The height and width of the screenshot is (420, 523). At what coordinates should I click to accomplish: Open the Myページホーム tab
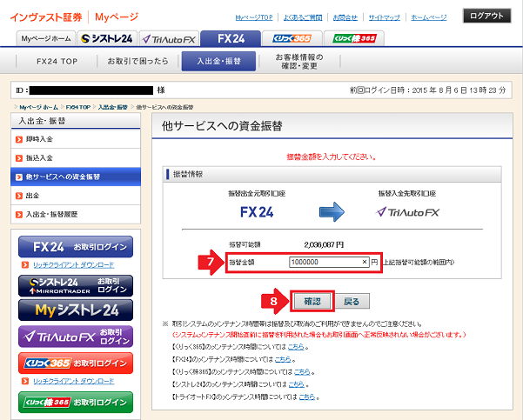pyautogui.click(x=46, y=38)
